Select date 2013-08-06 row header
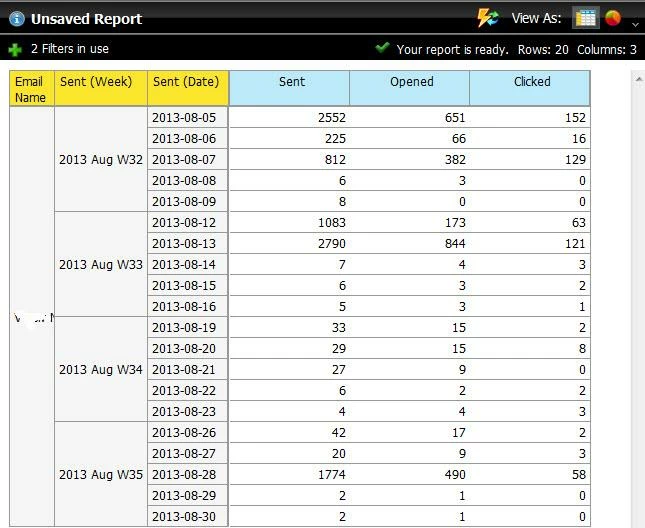645x528 pixels. 188,139
